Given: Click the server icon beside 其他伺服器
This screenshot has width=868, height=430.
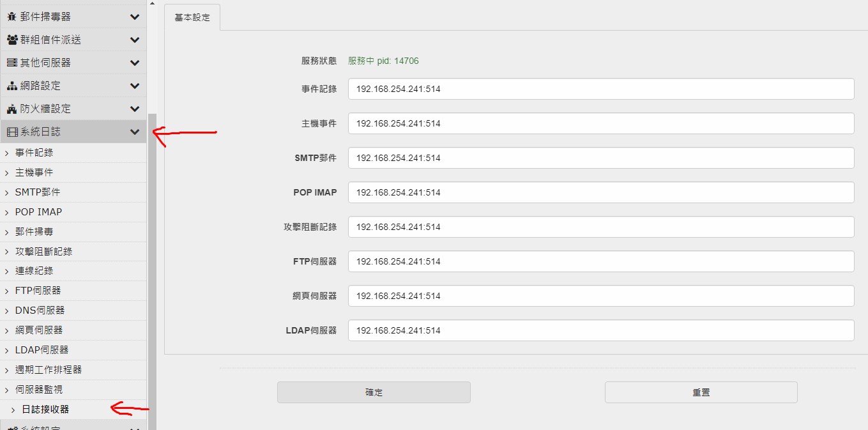Looking at the screenshot, I should (x=11, y=63).
